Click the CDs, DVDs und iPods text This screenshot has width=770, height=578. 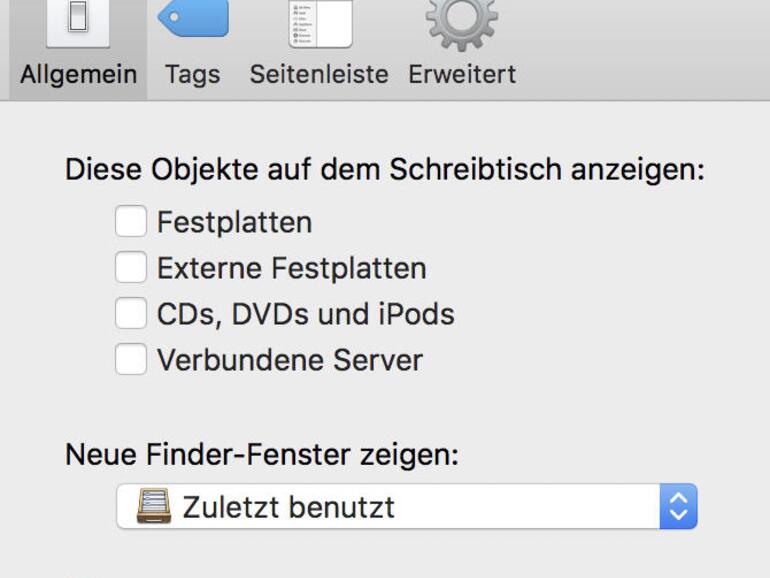305,314
